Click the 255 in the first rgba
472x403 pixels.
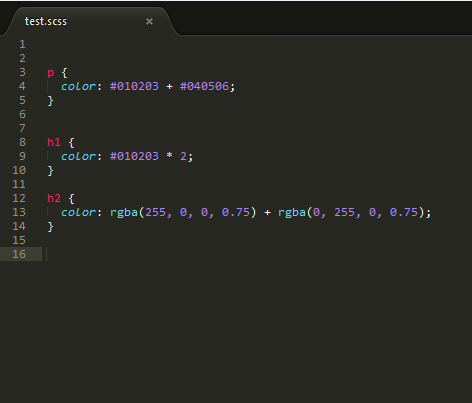[155, 212]
